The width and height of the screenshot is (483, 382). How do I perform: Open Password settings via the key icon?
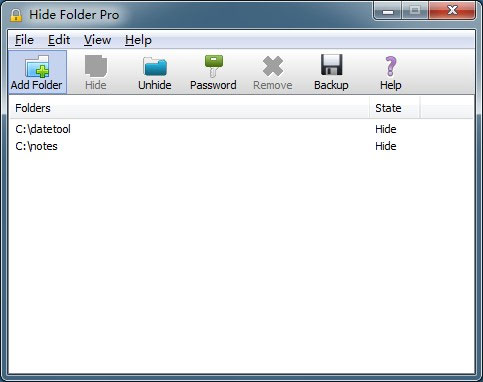213,66
